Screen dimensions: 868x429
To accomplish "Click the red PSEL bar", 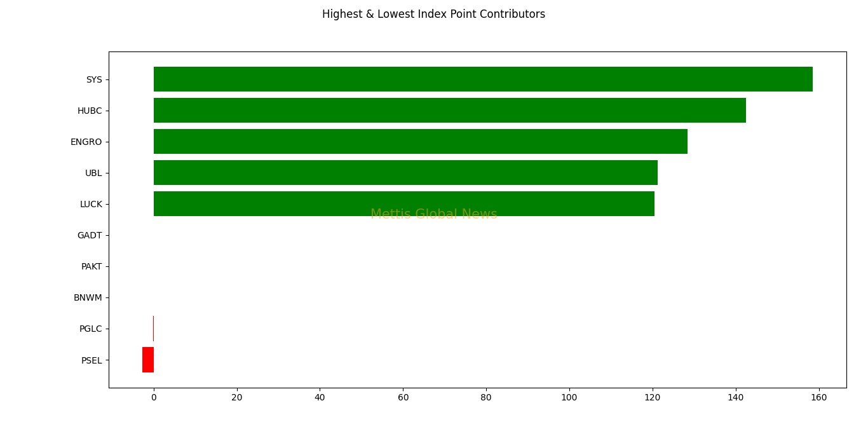I will click(148, 360).
